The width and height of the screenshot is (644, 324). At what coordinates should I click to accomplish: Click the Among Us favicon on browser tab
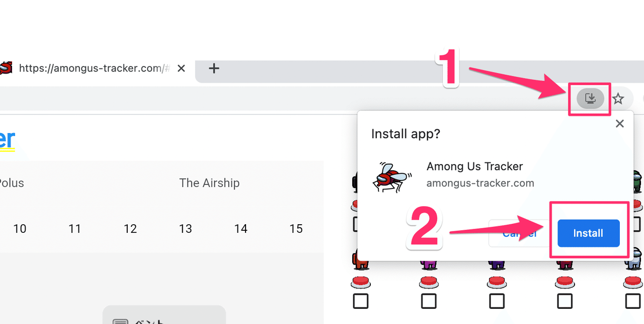point(5,68)
